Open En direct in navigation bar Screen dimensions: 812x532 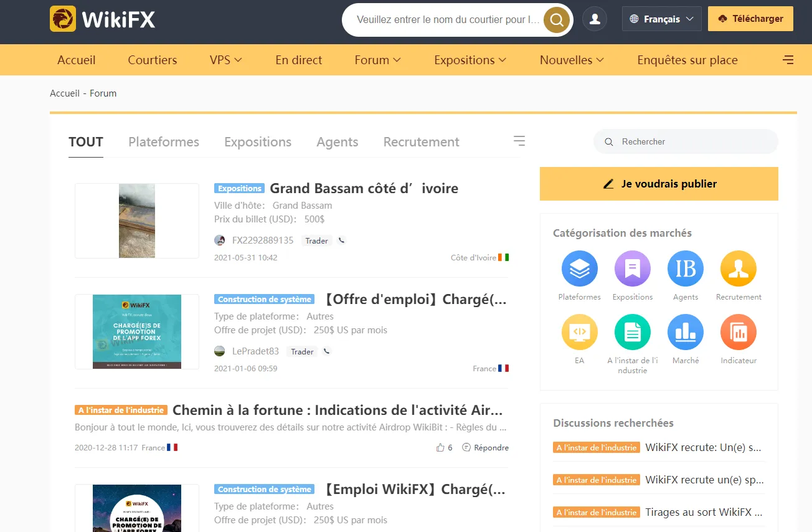point(299,60)
